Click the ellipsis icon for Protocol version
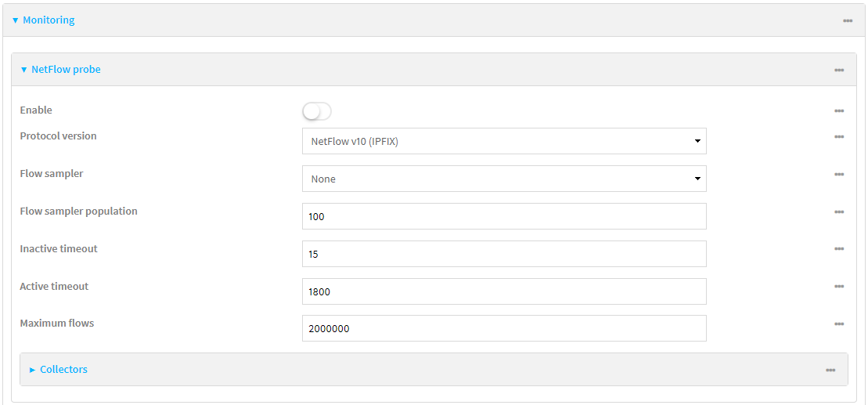Image resolution: width=868 pixels, height=405 pixels. [x=838, y=136]
